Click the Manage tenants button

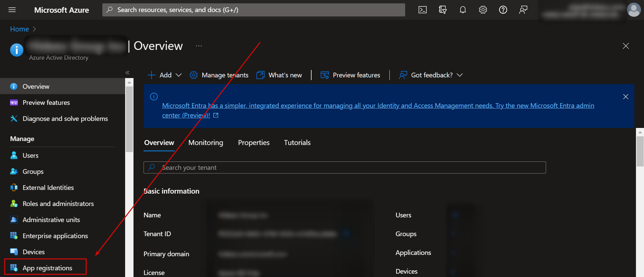pos(219,75)
